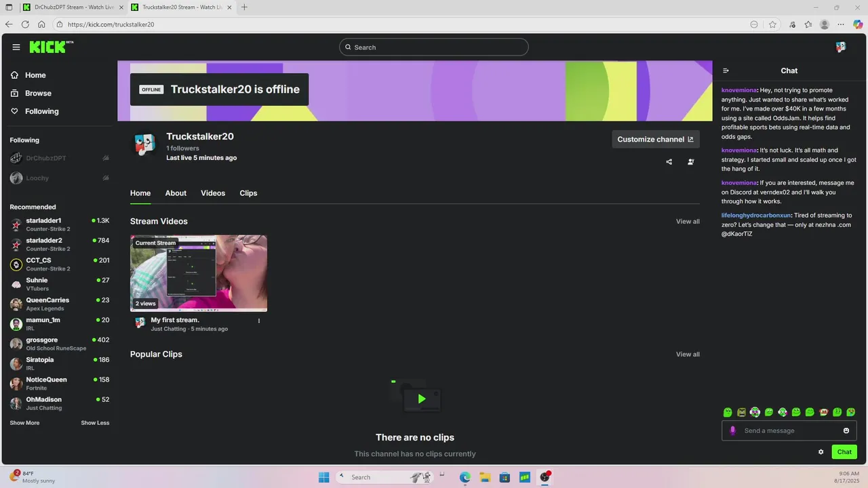Open Edge settings and more menu
This screenshot has width=868, height=488.
click(x=842, y=24)
